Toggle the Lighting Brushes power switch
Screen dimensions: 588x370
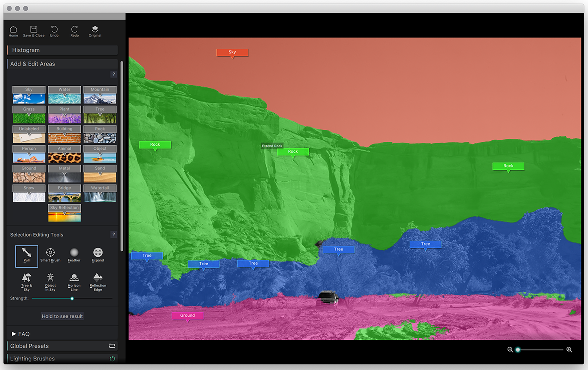tap(112, 358)
